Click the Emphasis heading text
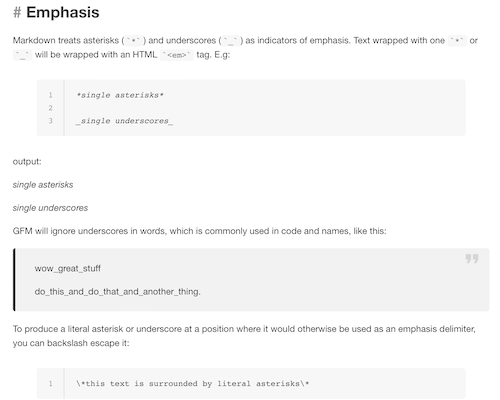500x400 pixels. [x=63, y=13]
